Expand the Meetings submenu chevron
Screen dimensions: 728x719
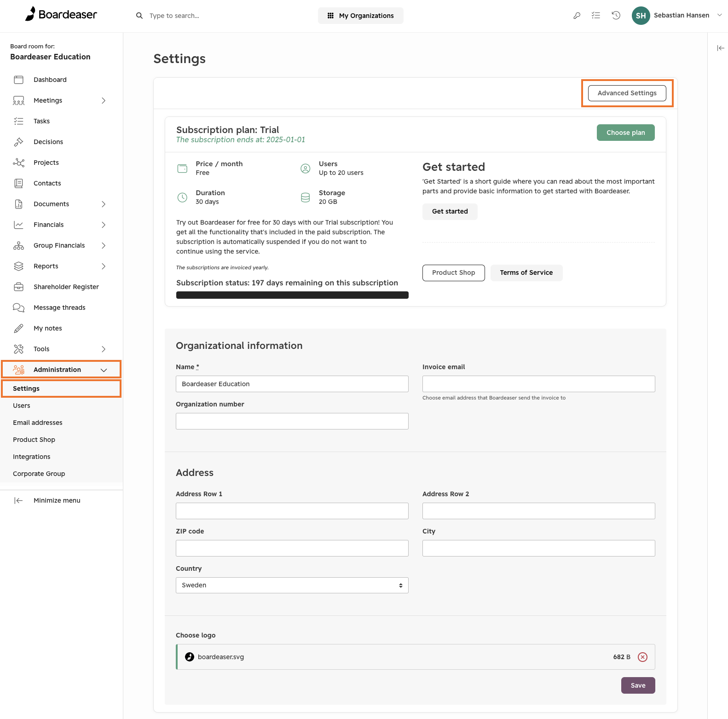(104, 100)
